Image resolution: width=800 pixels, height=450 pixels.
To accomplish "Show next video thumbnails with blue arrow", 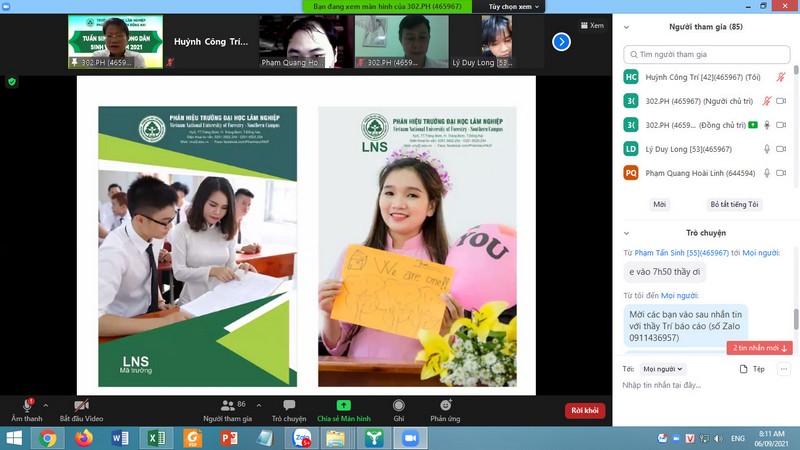I will click(x=561, y=42).
